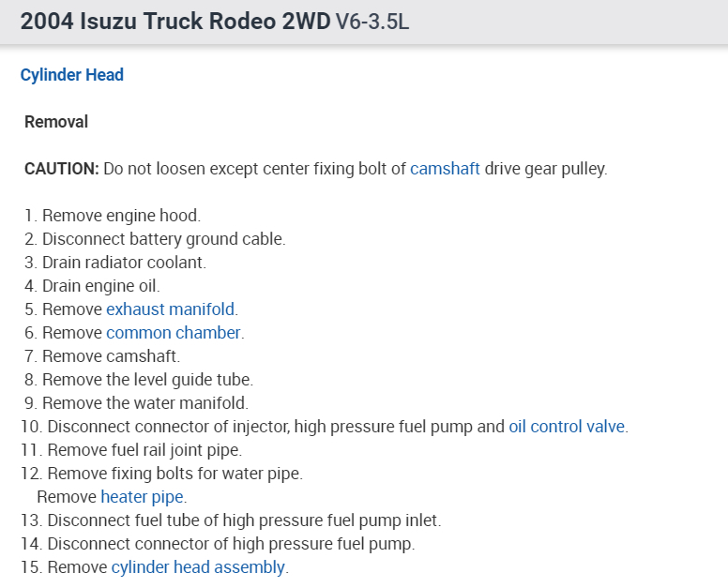
Task: Click the V6-3.5L engine label
Action: point(372,23)
